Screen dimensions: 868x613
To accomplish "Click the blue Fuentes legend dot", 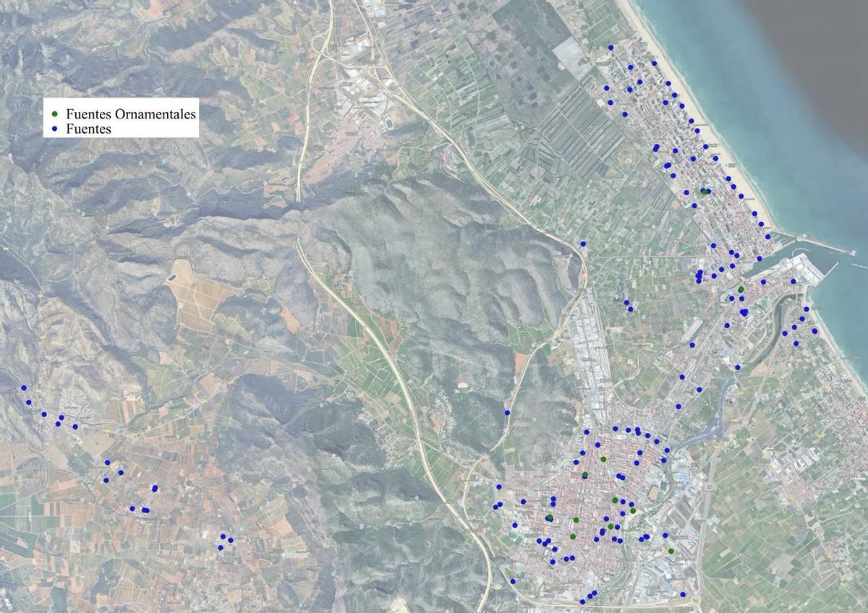I will (x=55, y=129).
